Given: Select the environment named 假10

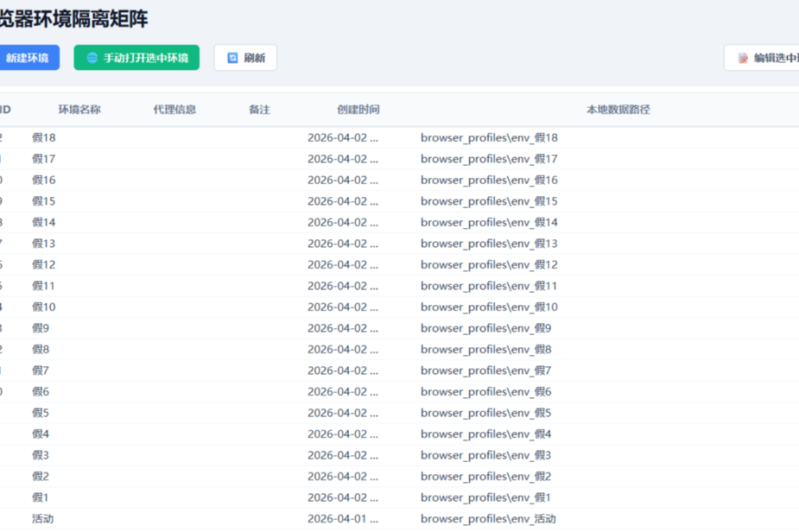Looking at the screenshot, I should pyautogui.click(x=44, y=307).
